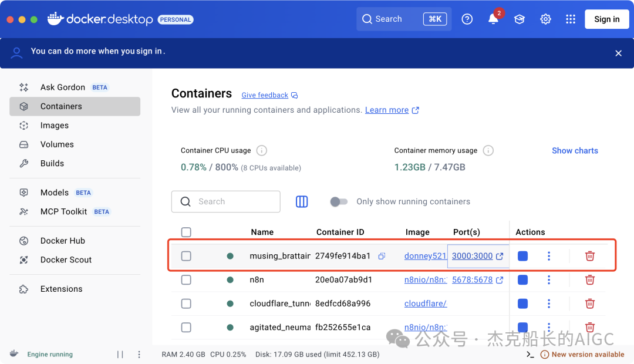
Task: Delete the n8n container
Action: 590,280
